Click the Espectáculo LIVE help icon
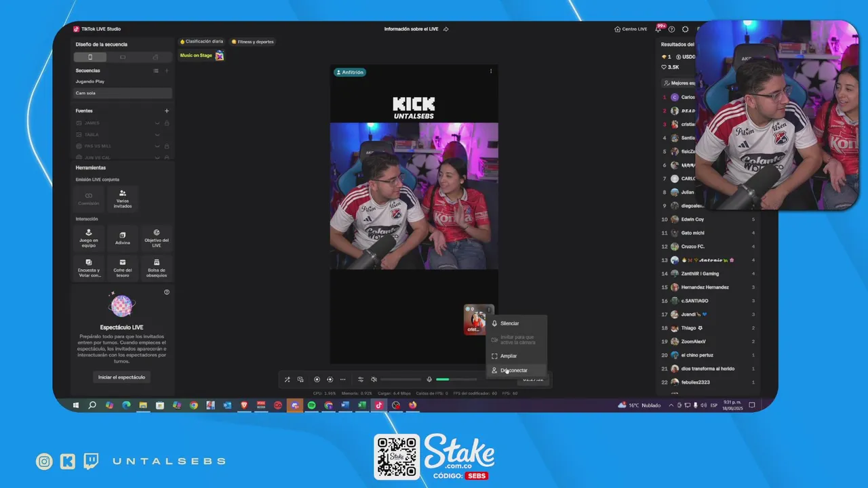Viewport: 868px width, 488px height. tap(167, 292)
